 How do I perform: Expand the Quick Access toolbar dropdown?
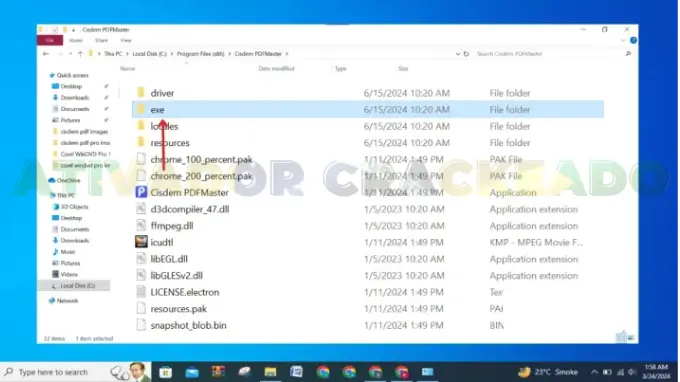(73, 29)
